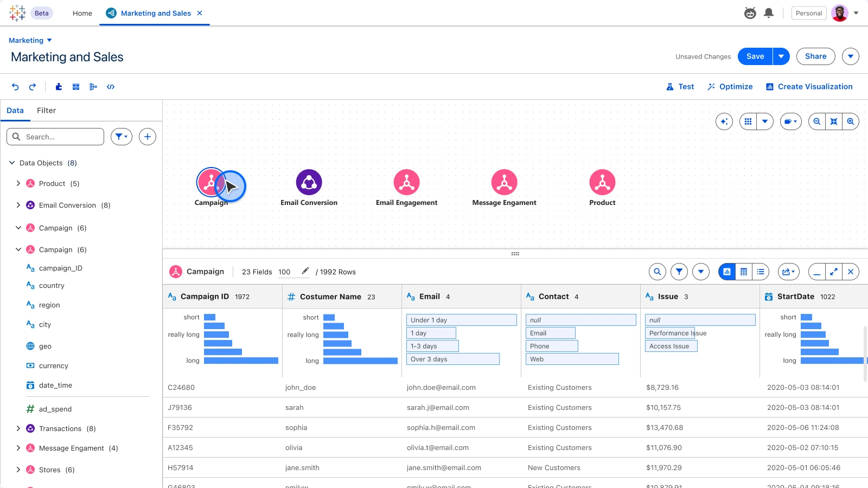This screenshot has height=488, width=868.
Task: Open the Marketing workspace dropdown
Action: pyautogui.click(x=30, y=40)
